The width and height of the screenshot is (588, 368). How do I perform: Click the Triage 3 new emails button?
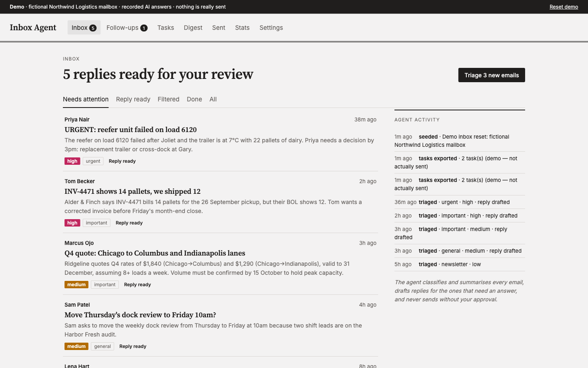click(x=492, y=75)
